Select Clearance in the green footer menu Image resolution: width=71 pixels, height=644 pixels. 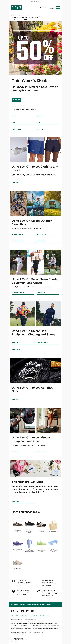(49, 604)
